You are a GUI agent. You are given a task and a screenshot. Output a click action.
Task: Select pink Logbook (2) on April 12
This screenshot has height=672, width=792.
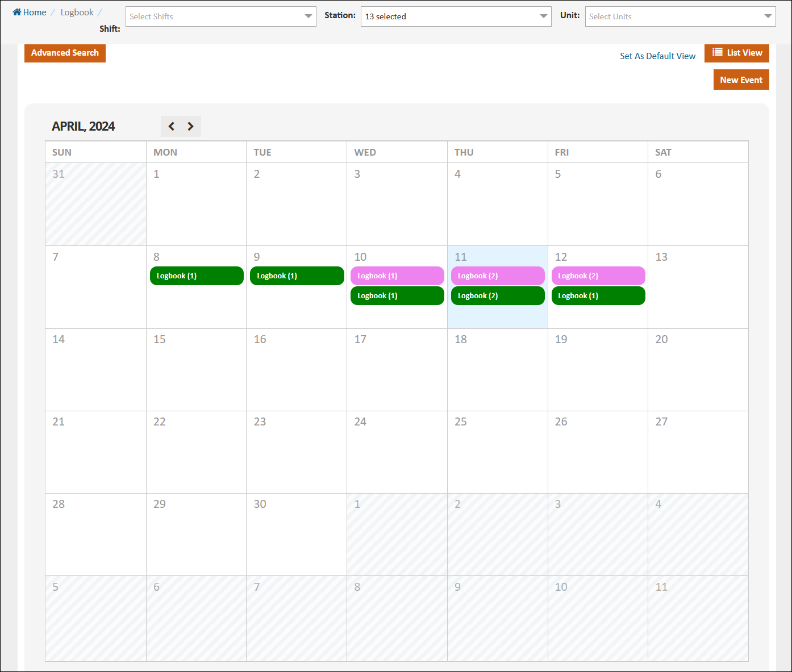(598, 276)
